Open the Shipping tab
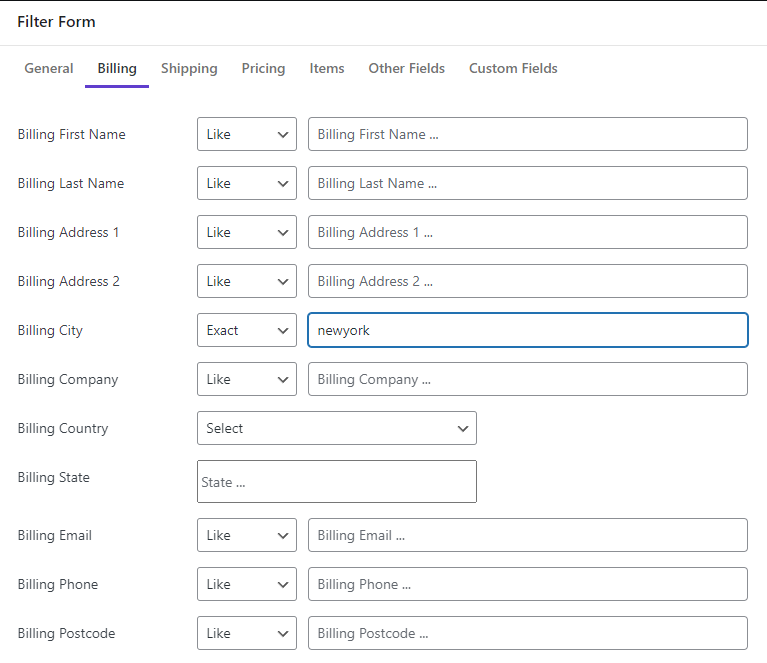The width and height of the screenshot is (767, 663). coord(189,69)
